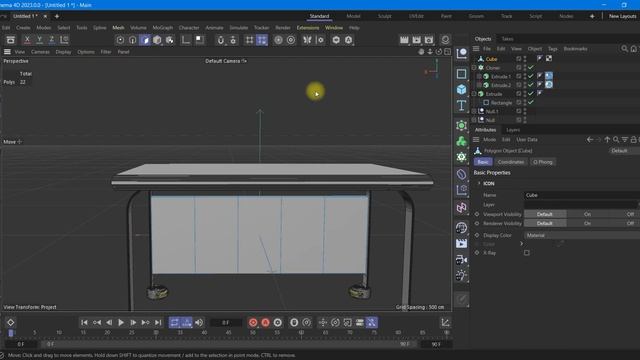The height and width of the screenshot is (360, 640).
Task: Switch to the Takes tab
Action: [507, 39]
